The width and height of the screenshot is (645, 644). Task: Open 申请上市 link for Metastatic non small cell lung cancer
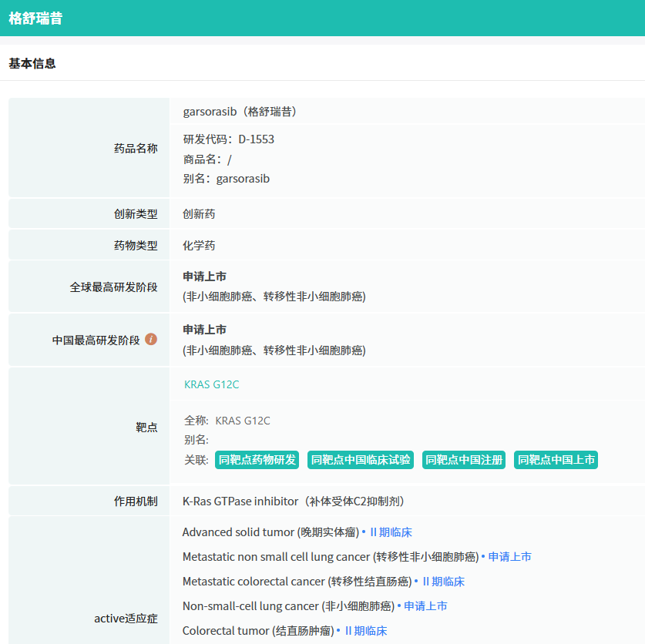coord(509,557)
